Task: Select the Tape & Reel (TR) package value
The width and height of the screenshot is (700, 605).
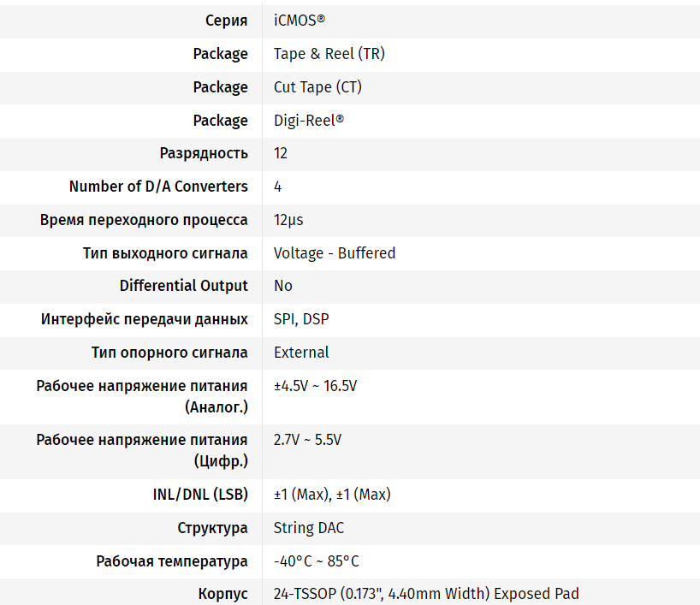Action: pos(329,54)
